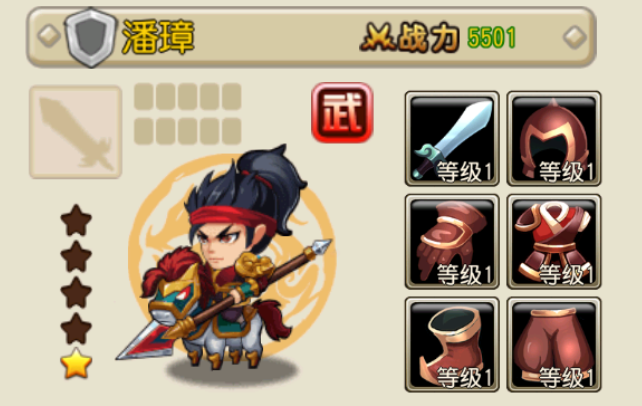Tap the red 武 badge icon

(x=342, y=113)
